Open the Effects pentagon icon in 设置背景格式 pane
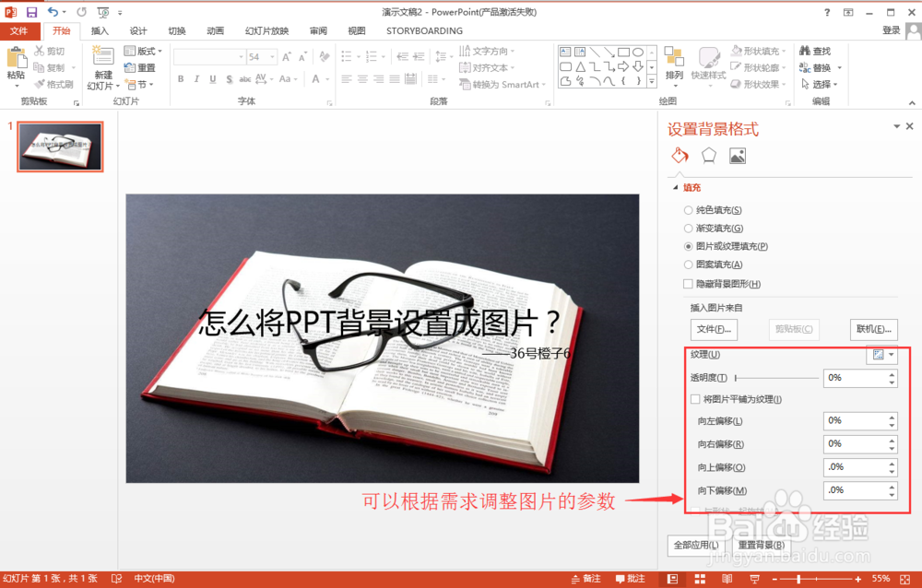922x588 pixels. click(708, 156)
